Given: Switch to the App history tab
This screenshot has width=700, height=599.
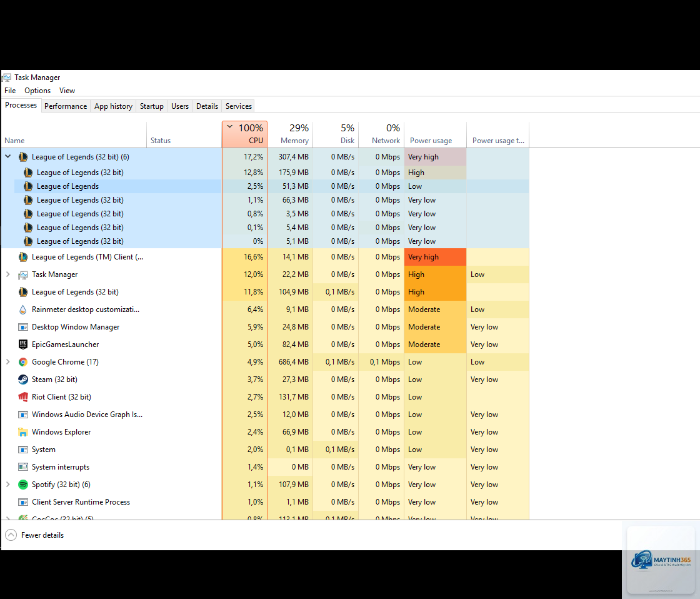Looking at the screenshot, I should click(113, 106).
